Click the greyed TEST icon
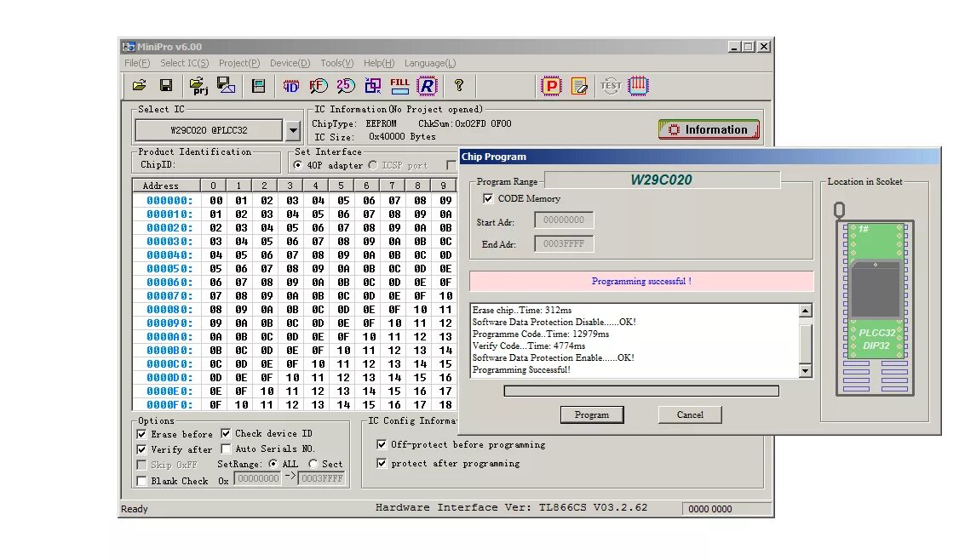Screen dimensions: 959x560 point(611,86)
